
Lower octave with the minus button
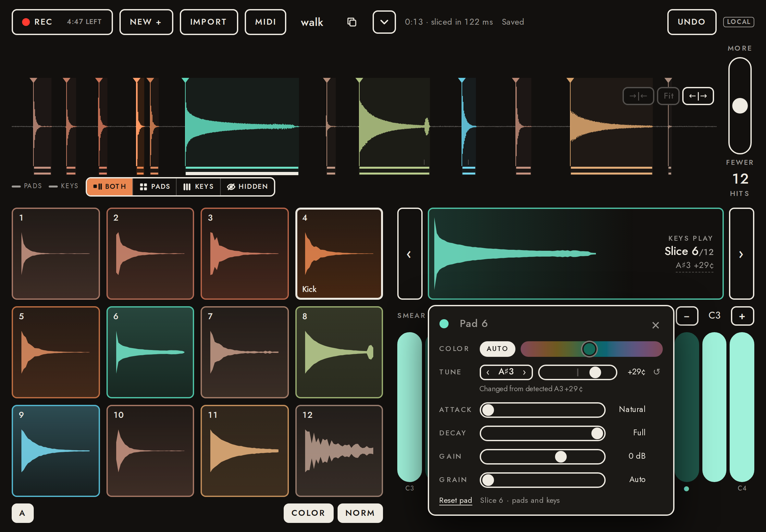coord(687,316)
